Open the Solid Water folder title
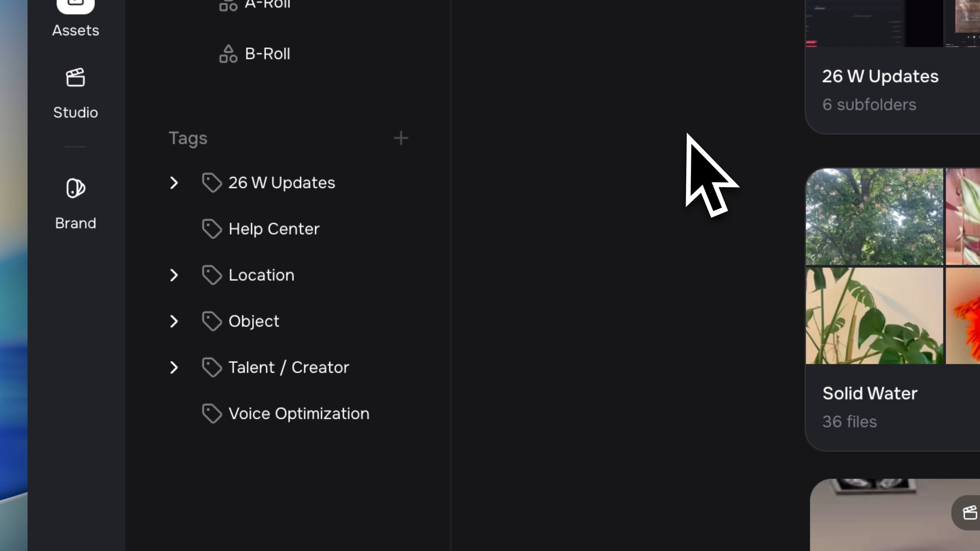 coord(870,393)
